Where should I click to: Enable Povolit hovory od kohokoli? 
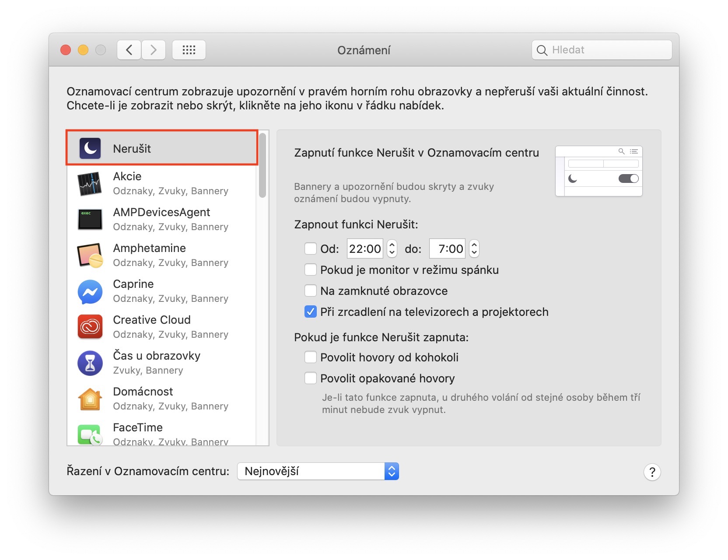pos(311,357)
